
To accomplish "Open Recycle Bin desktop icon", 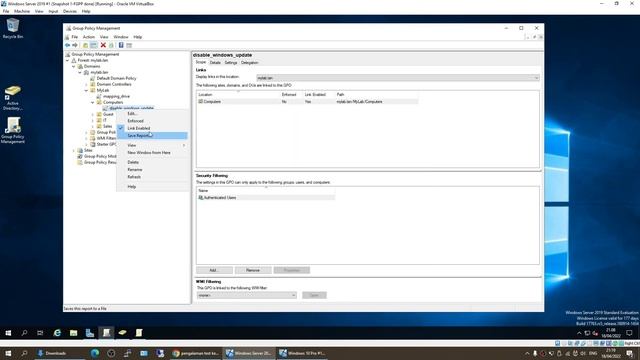I will 13,29.
